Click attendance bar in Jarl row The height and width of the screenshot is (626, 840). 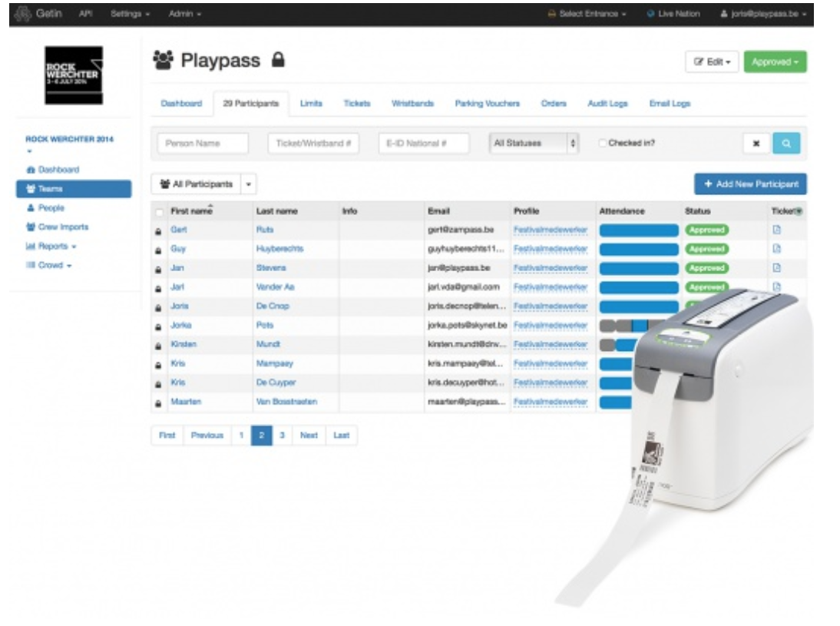pos(639,288)
